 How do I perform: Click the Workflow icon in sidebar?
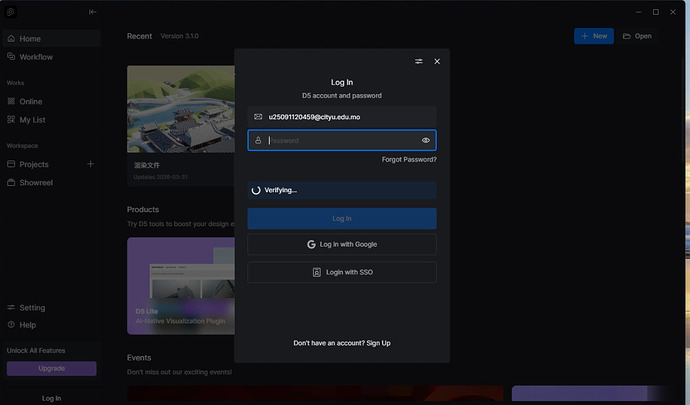[x=11, y=56]
